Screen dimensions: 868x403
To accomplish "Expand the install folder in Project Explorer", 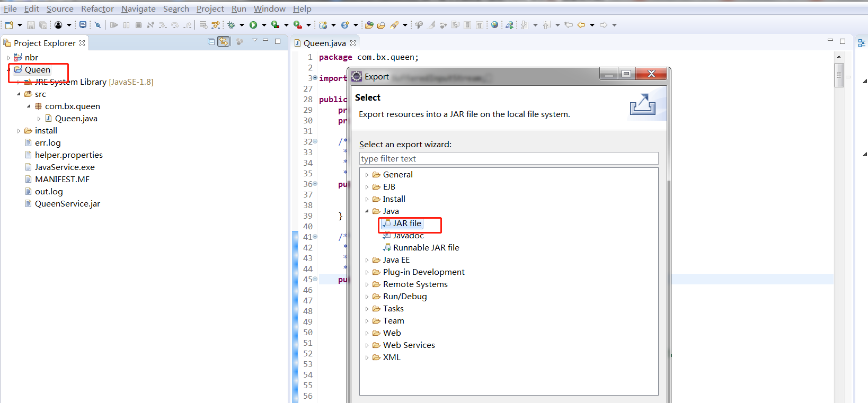I will pyautogui.click(x=19, y=131).
